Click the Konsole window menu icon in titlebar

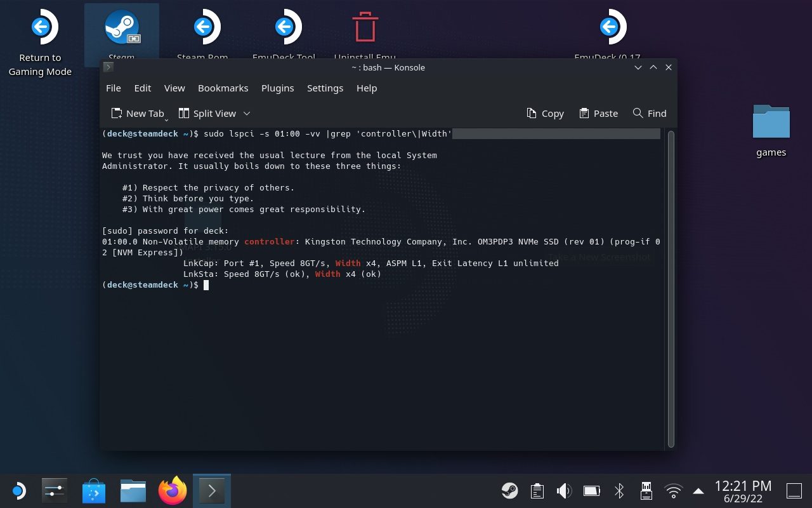click(x=108, y=67)
